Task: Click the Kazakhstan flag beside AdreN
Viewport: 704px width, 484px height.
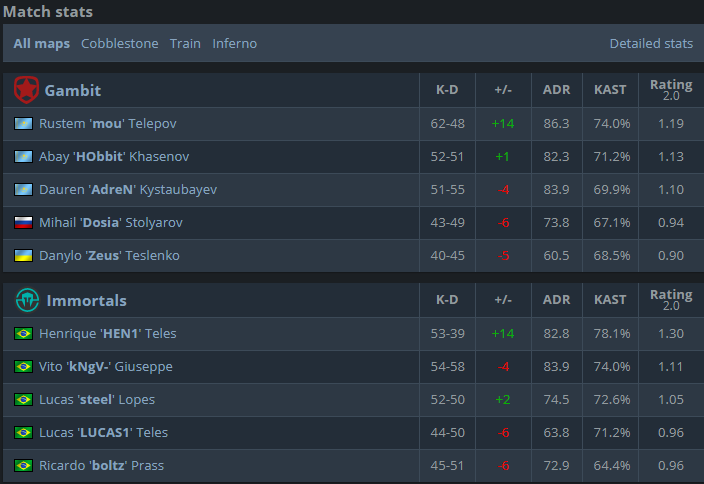Action: coord(23,189)
